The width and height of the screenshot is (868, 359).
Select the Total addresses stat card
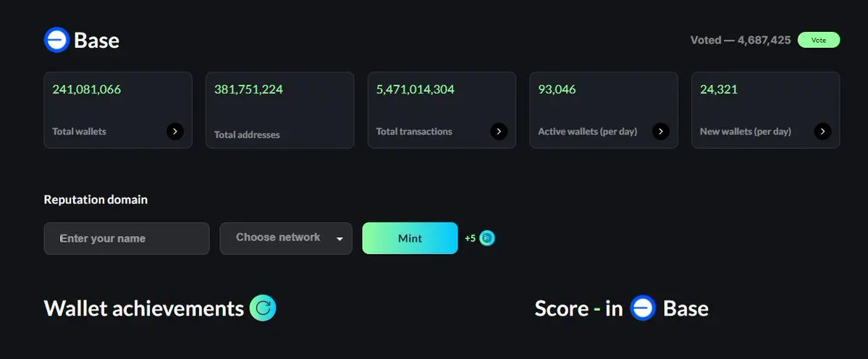tap(280, 110)
